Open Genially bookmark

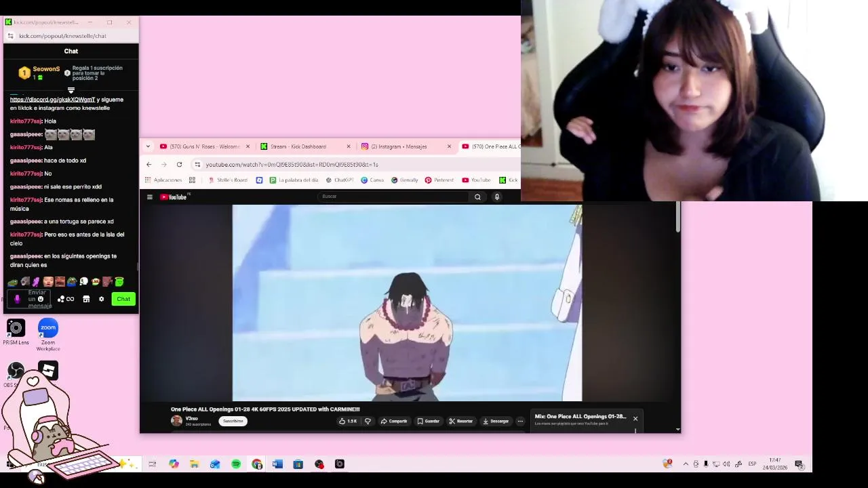pyautogui.click(x=404, y=180)
